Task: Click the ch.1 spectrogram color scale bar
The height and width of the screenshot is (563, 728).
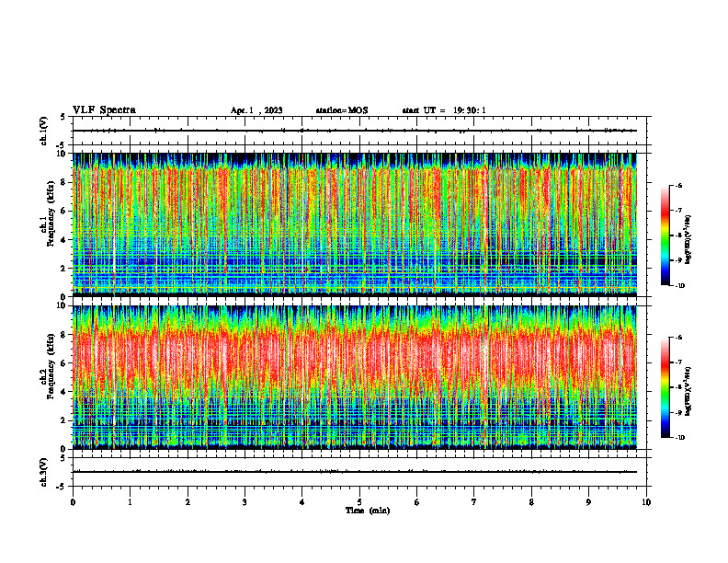Action: tap(665, 236)
